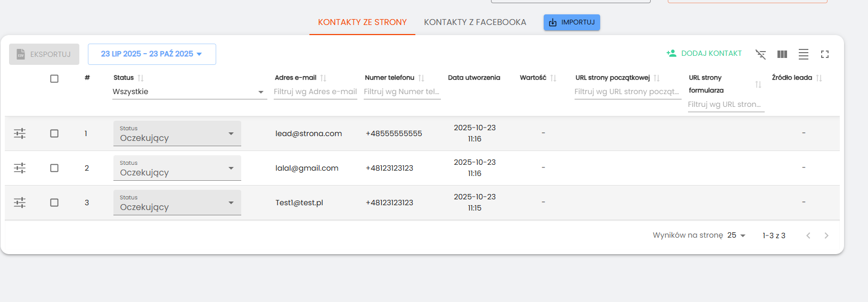Switch to Kontakty z Facebooka tab

tap(474, 22)
